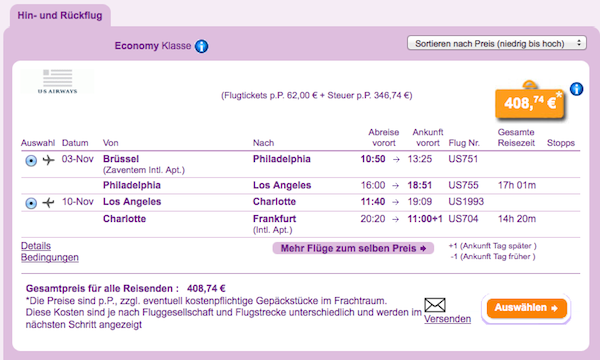
Task: Click Charlotte as destination in the US1993 row
Action: coord(274,202)
